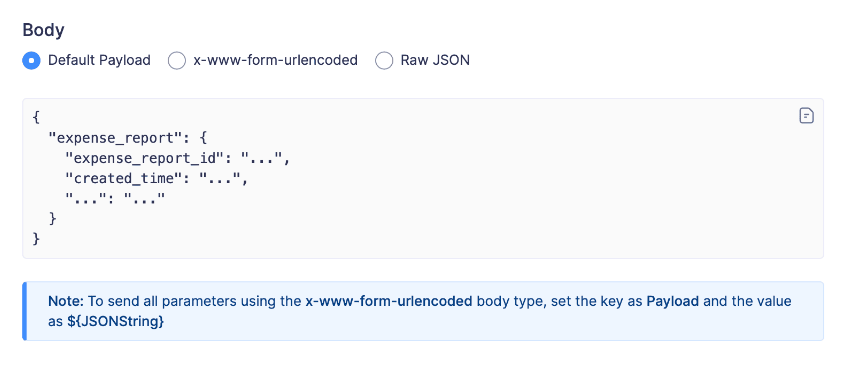Click the "Raw JSON" option label text
The height and width of the screenshot is (372, 862).
click(435, 60)
